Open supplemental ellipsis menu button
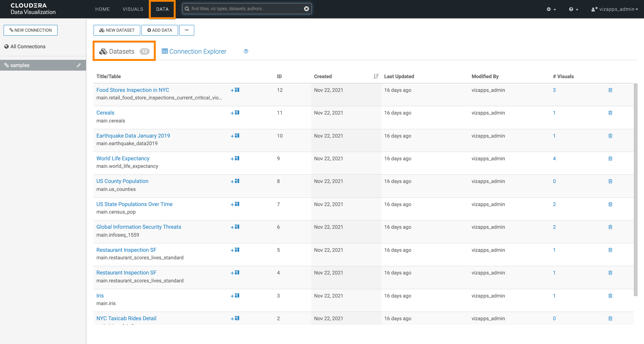Image resolution: width=644 pixels, height=344 pixels. click(187, 30)
